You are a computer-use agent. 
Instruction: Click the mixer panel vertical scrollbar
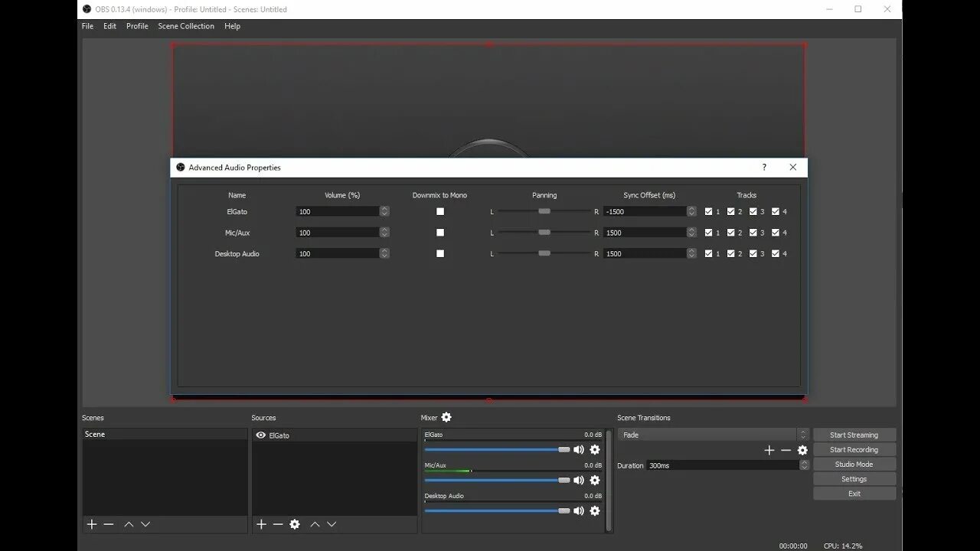tap(609, 481)
